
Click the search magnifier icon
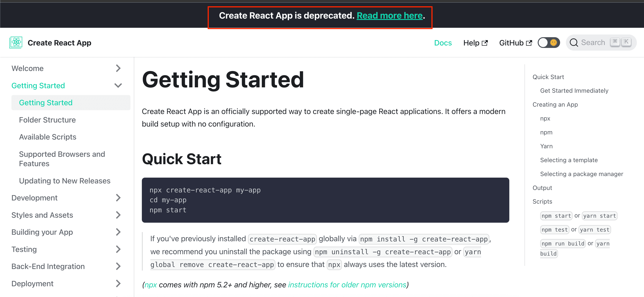[574, 43]
